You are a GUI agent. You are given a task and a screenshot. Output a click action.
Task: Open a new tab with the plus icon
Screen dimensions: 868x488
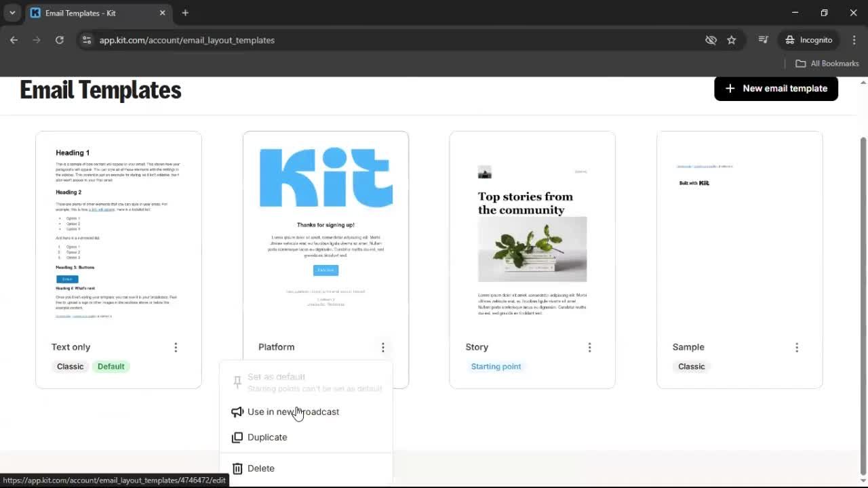(x=186, y=13)
